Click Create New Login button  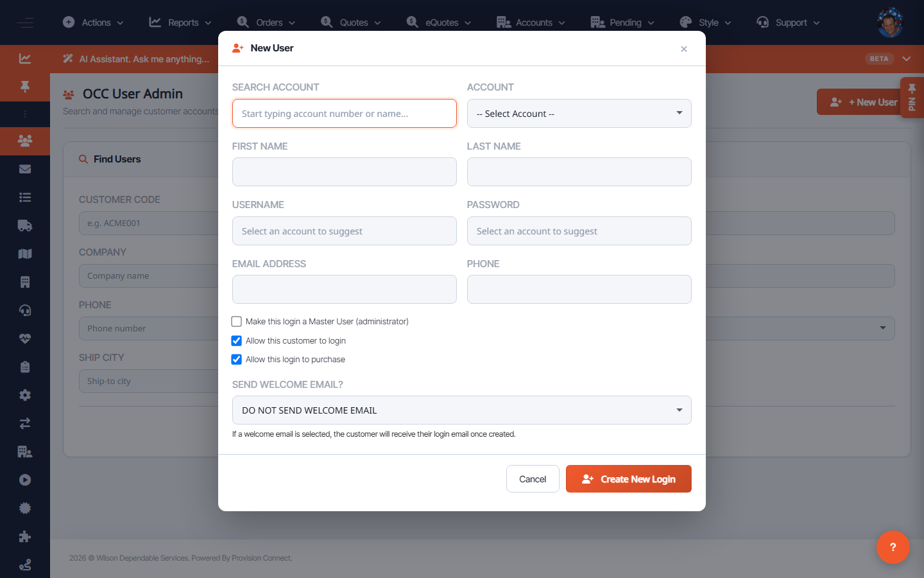629,479
